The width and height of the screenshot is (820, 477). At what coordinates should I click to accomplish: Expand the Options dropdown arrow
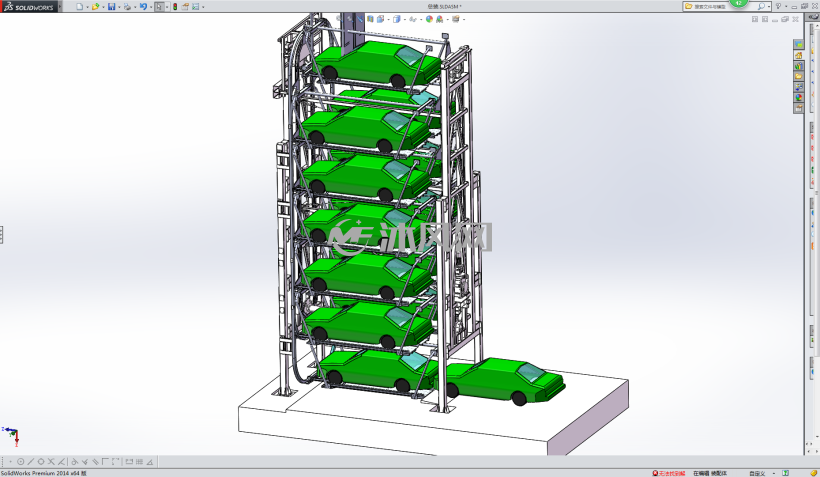[203, 7]
